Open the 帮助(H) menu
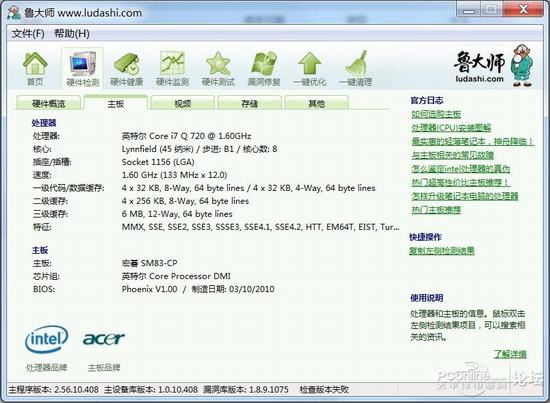Screen dimensions: 550x403 pyautogui.click(x=72, y=34)
